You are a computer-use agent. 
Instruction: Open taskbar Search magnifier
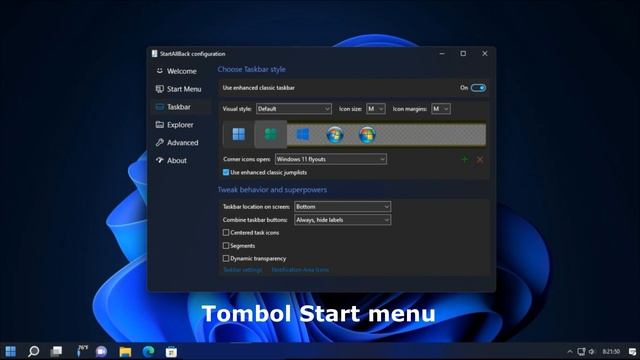(x=33, y=351)
